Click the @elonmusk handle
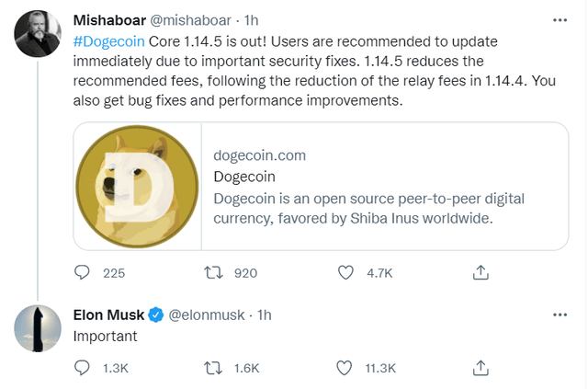 pyautogui.click(x=207, y=315)
